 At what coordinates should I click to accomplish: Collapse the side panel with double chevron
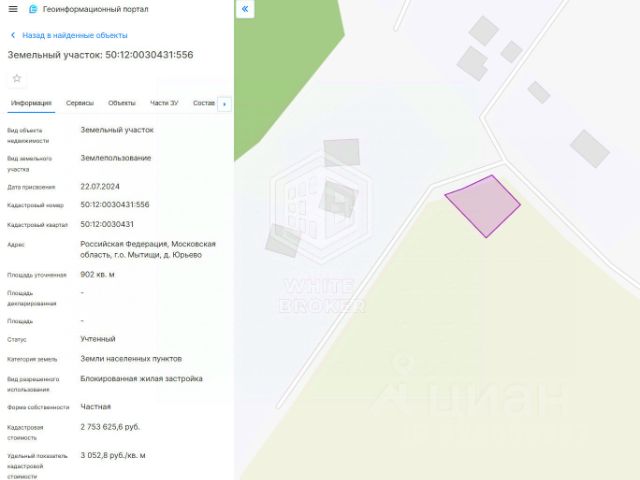click(245, 9)
